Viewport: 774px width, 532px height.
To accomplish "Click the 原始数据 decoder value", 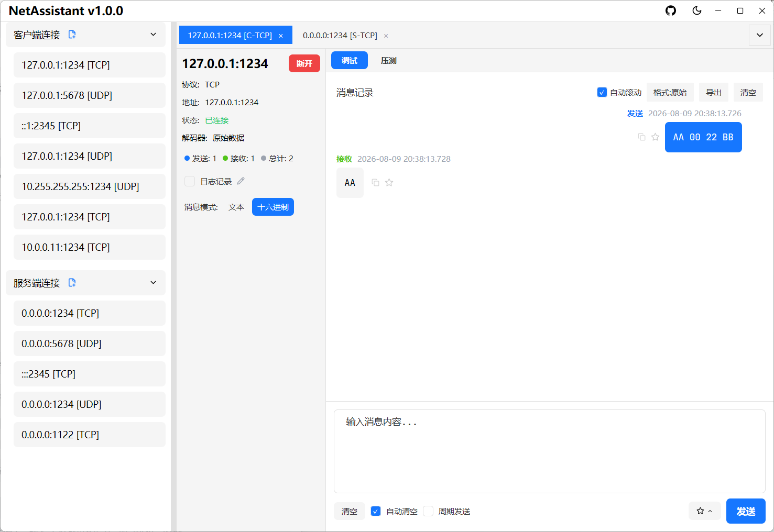I will [228, 138].
